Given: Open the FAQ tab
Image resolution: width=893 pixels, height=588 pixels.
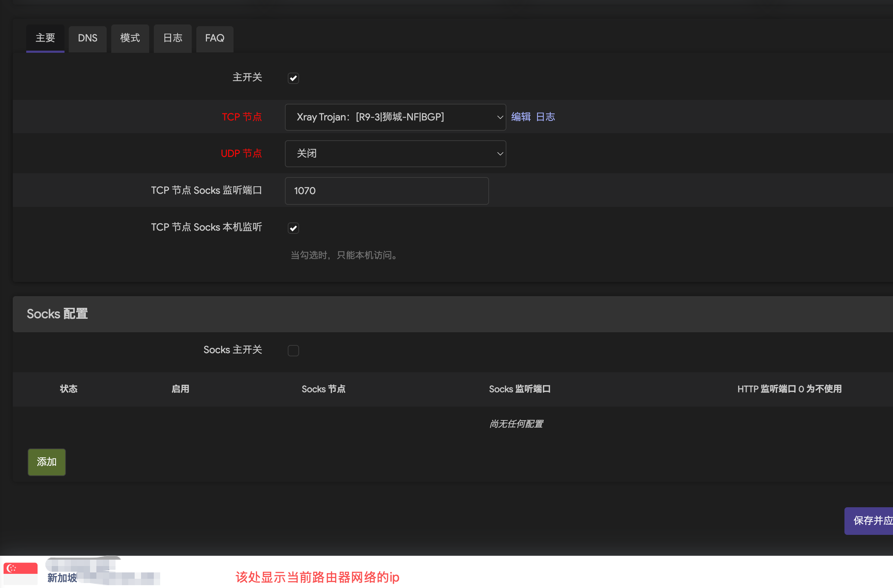Looking at the screenshot, I should coord(214,38).
